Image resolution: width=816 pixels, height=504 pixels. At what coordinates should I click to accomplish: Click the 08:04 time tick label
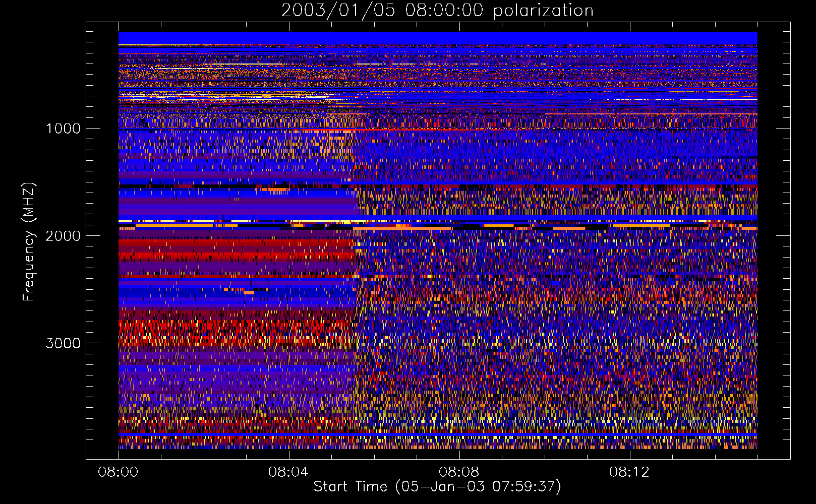click(289, 472)
